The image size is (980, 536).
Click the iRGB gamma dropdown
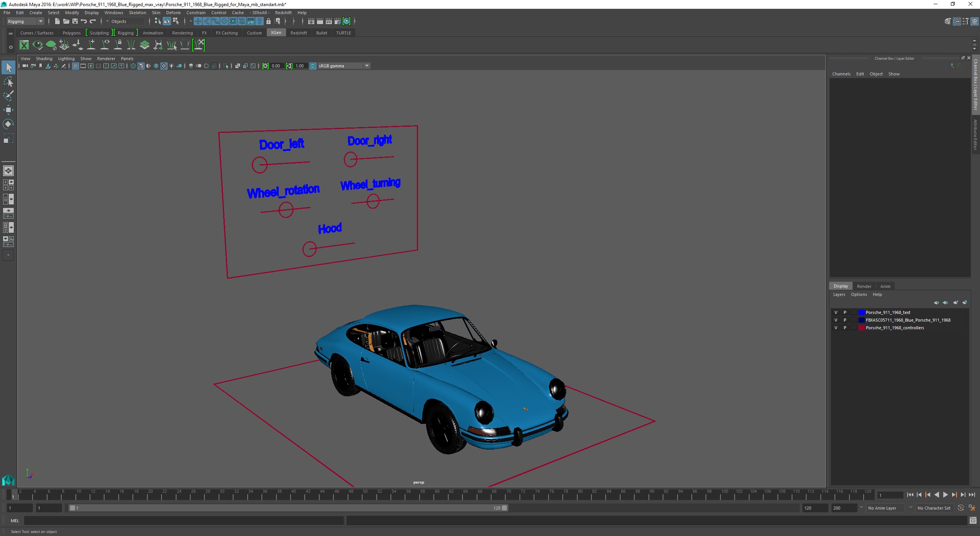pos(340,65)
